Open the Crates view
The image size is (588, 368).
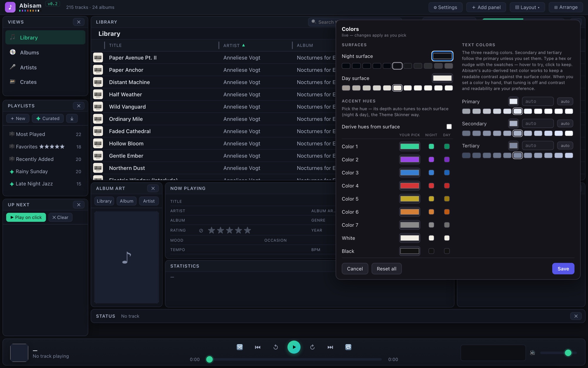point(45,82)
